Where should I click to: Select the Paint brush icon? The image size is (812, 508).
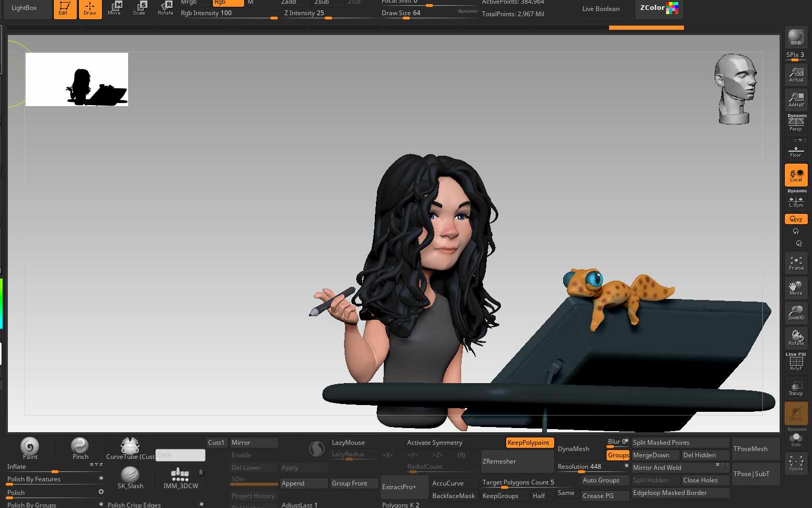pyautogui.click(x=30, y=448)
